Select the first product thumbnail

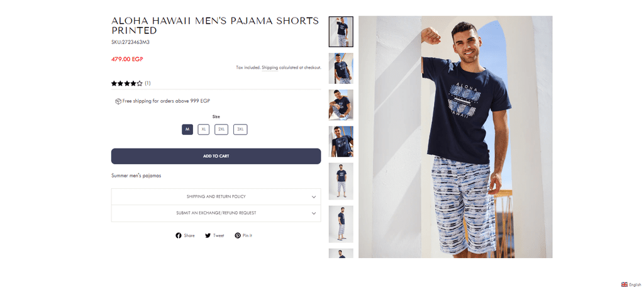point(341,31)
